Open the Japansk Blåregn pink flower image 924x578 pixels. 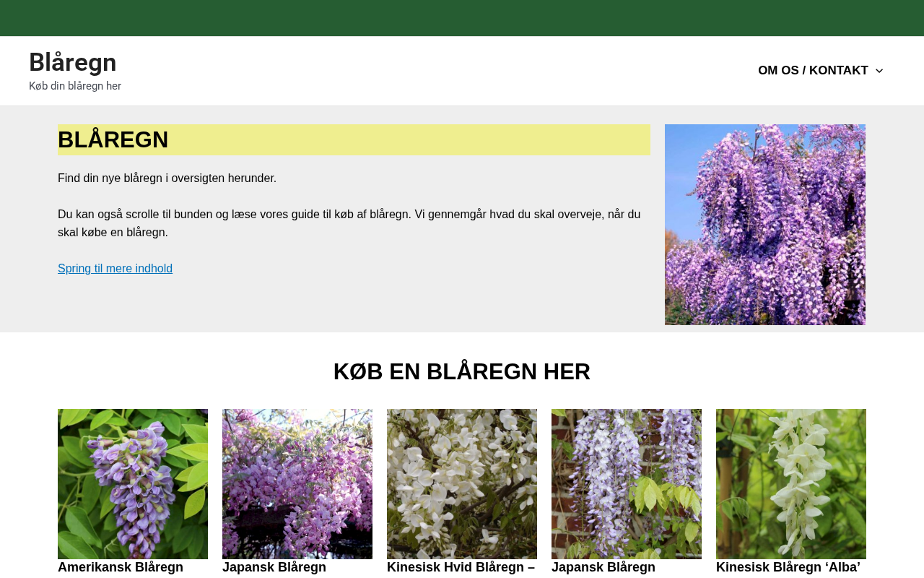click(297, 484)
